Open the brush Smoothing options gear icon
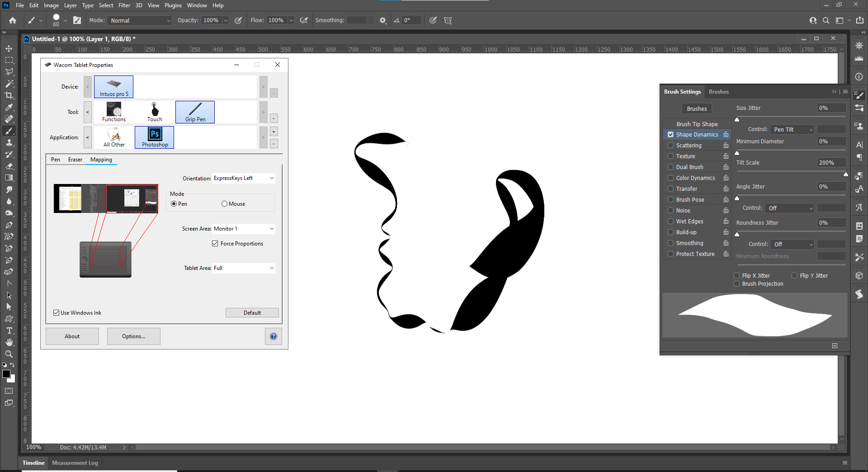868x472 pixels. pos(382,20)
